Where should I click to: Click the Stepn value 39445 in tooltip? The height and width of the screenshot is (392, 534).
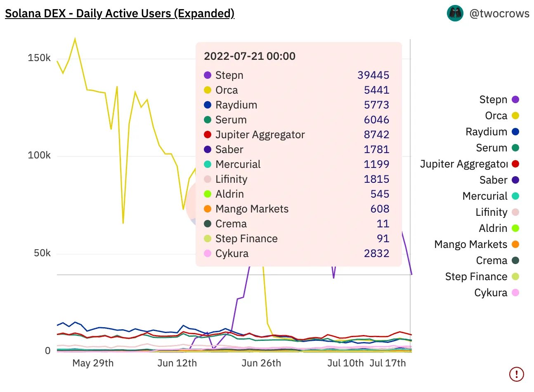tap(373, 75)
